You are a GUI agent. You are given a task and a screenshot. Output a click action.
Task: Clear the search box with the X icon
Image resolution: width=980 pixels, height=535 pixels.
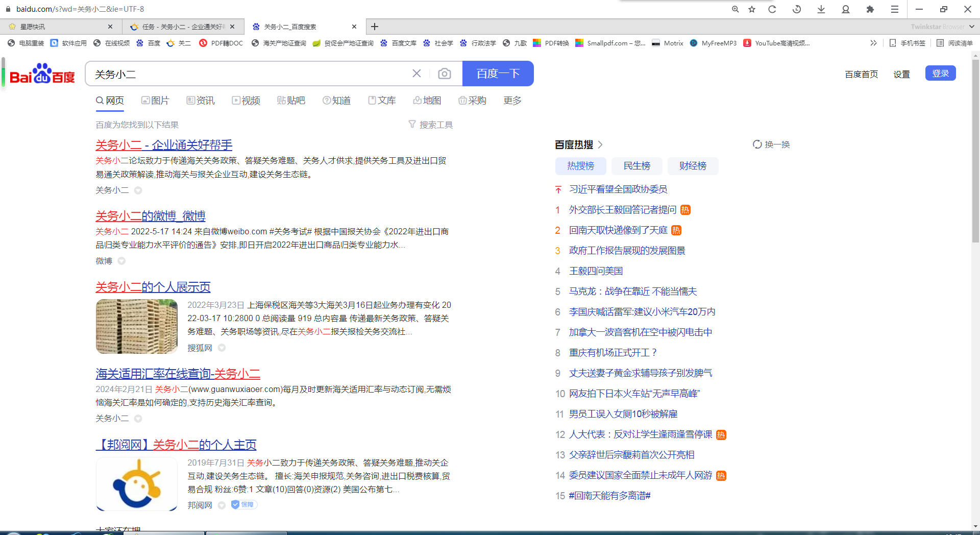point(416,74)
